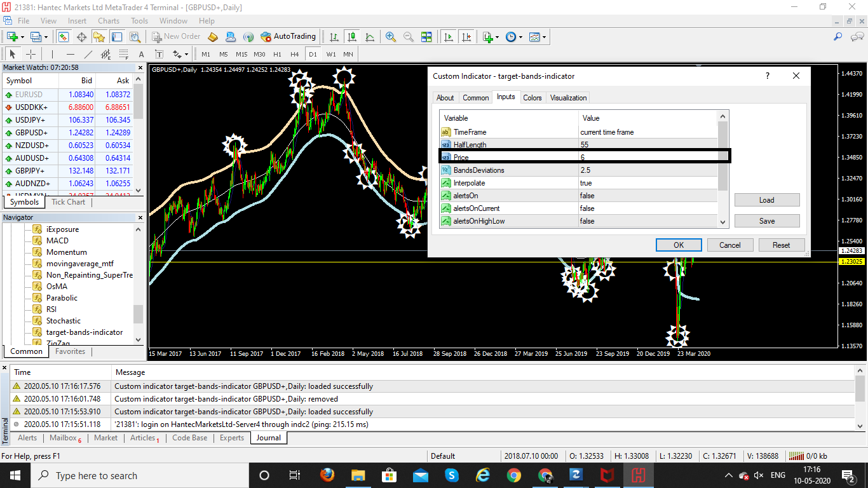Select the Vertical Line drawing tool
868x488 pixels.
52,54
